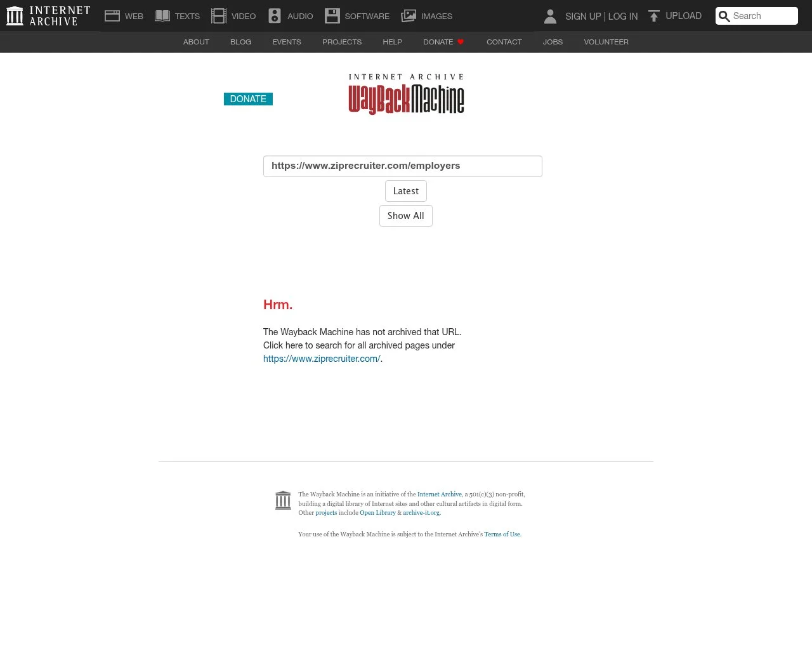Click 'The Wayback Machine has not archived that URL.'
The width and height of the screenshot is (812, 650).
point(362,332)
